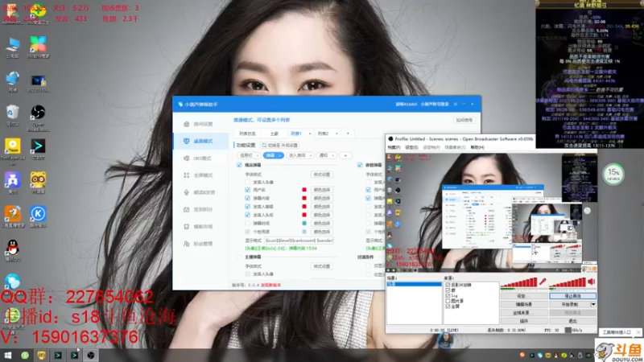The image size is (644, 362).
Task: Uncheck the 全屏 source in OBS sources list
Action: pyautogui.click(x=448, y=306)
